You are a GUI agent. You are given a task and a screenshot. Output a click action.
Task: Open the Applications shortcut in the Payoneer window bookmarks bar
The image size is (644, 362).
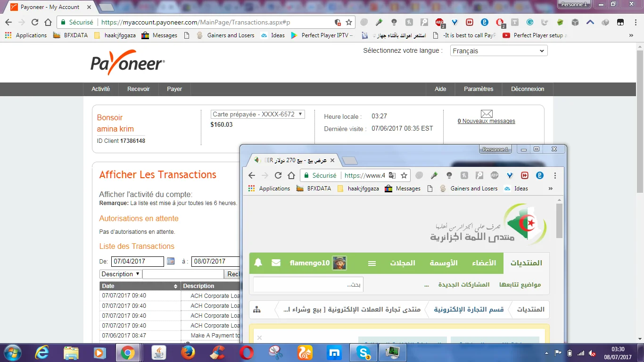[26, 35]
